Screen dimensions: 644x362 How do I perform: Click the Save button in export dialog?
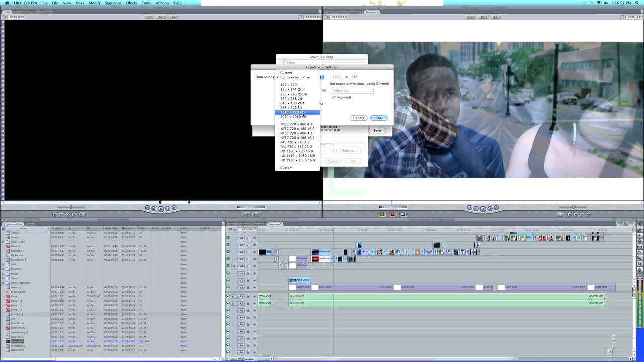(x=377, y=130)
